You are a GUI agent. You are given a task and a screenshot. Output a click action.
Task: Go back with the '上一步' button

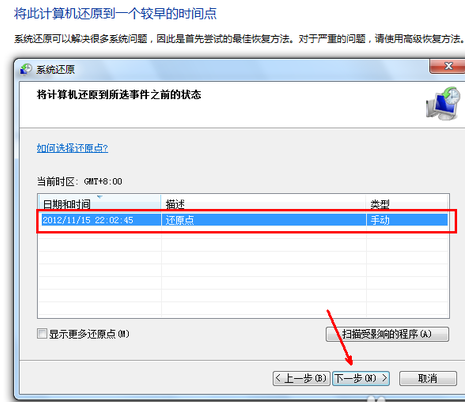[x=301, y=378]
